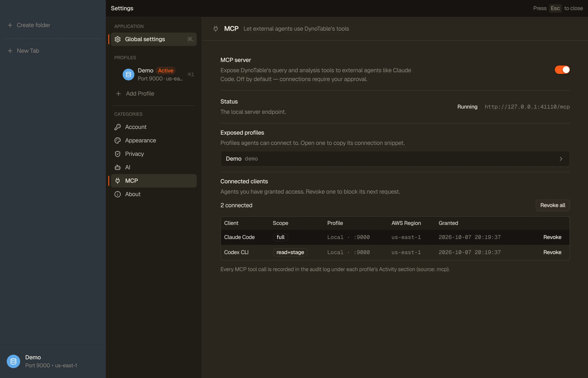Open the Privacy category

click(x=154, y=154)
